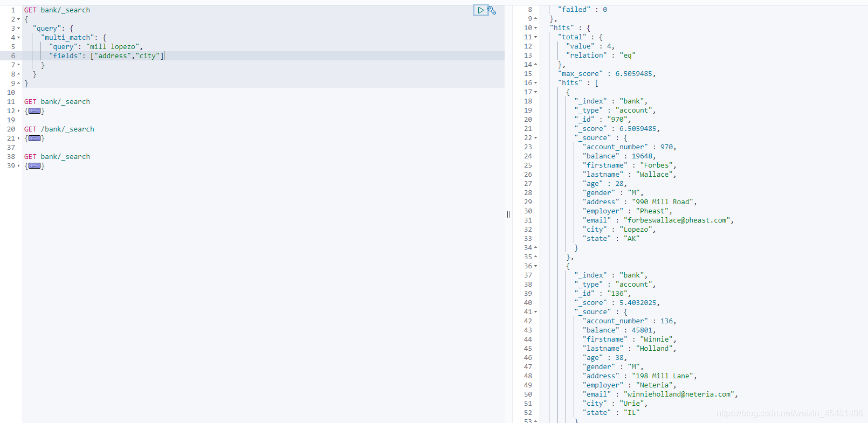Click the "address" : "198 Mill Lane" line
Image resolution: width=868 pixels, height=423 pixels.
[639, 376]
